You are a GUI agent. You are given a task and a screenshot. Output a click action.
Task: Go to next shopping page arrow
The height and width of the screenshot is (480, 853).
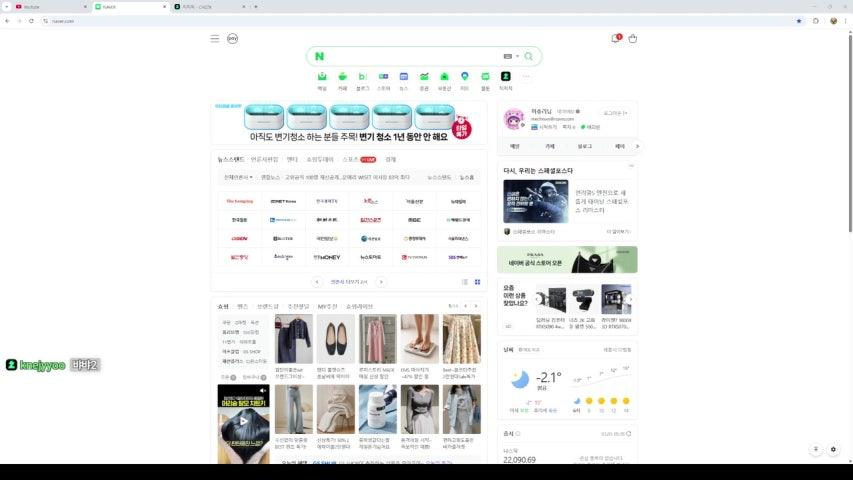(476, 306)
